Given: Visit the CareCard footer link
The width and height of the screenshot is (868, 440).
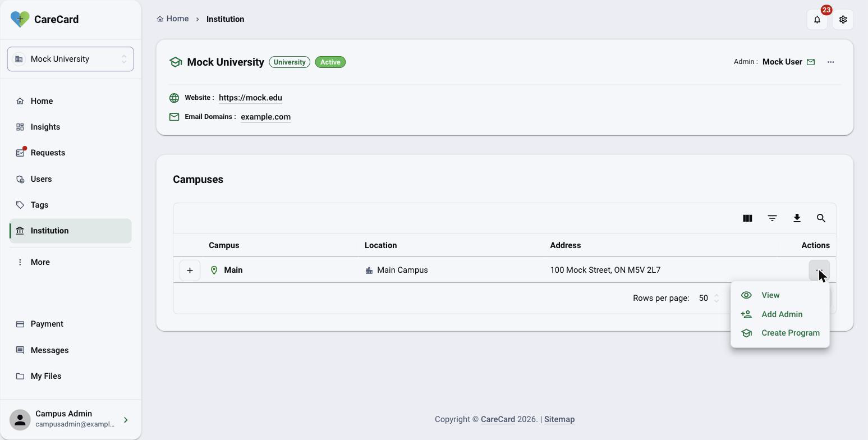Looking at the screenshot, I should (498, 419).
